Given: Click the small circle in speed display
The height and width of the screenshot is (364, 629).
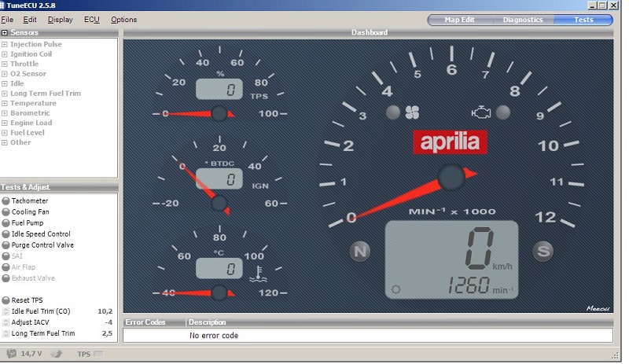Looking at the screenshot, I should point(396,289).
